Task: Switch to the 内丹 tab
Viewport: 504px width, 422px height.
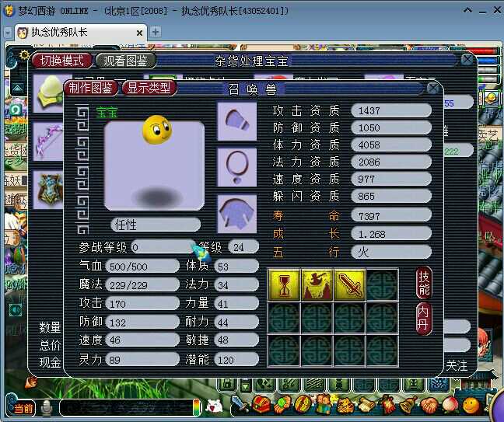Action: point(424,318)
